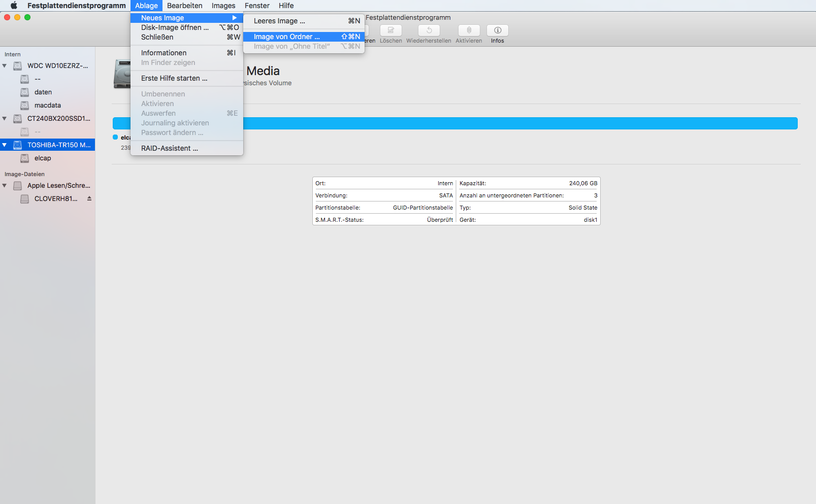Select the daten volume icon
Viewport: 816px width, 504px height.
pos(25,92)
